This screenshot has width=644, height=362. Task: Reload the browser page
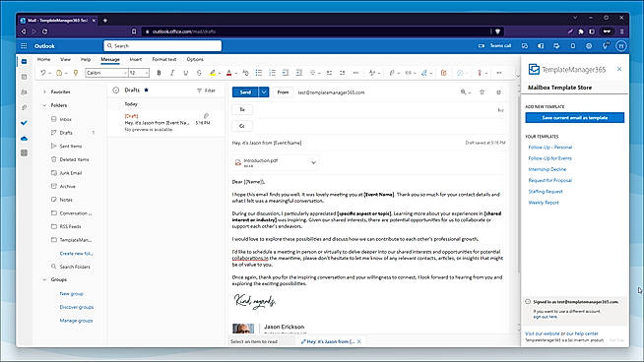(x=44, y=31)
